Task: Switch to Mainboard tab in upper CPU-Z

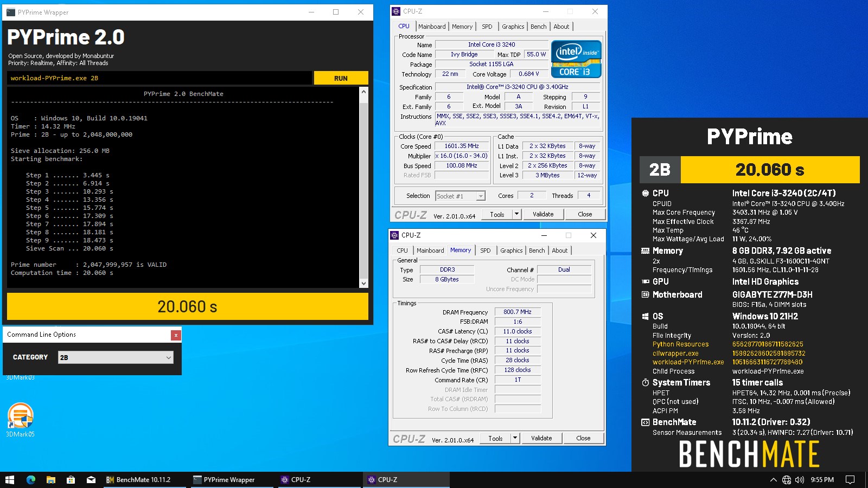Action: (432, 27)
